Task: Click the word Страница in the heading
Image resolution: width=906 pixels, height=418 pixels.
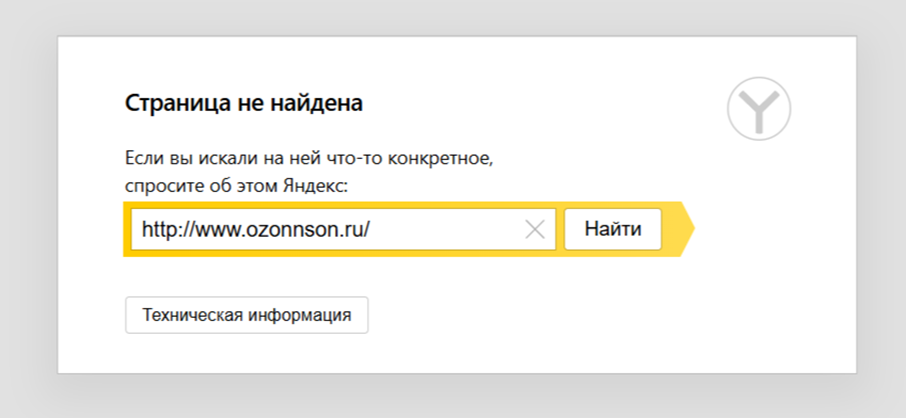Action: pos(170,102)
